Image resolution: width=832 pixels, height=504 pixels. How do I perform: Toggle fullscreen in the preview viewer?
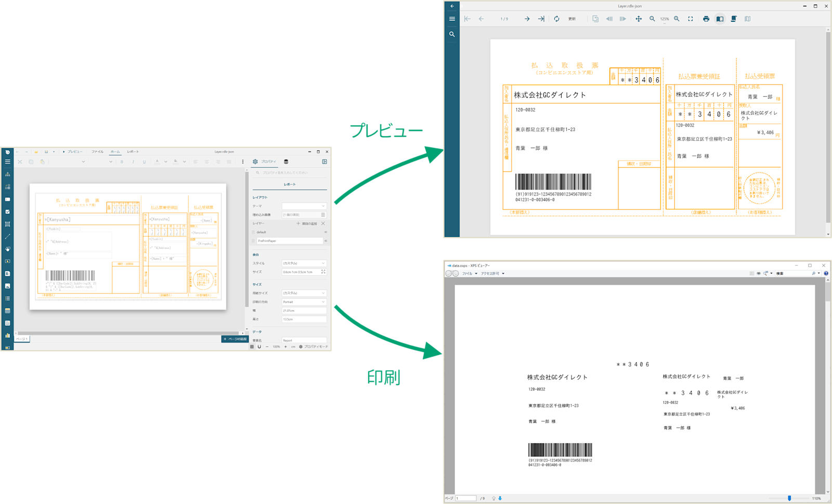pos(691,19)
